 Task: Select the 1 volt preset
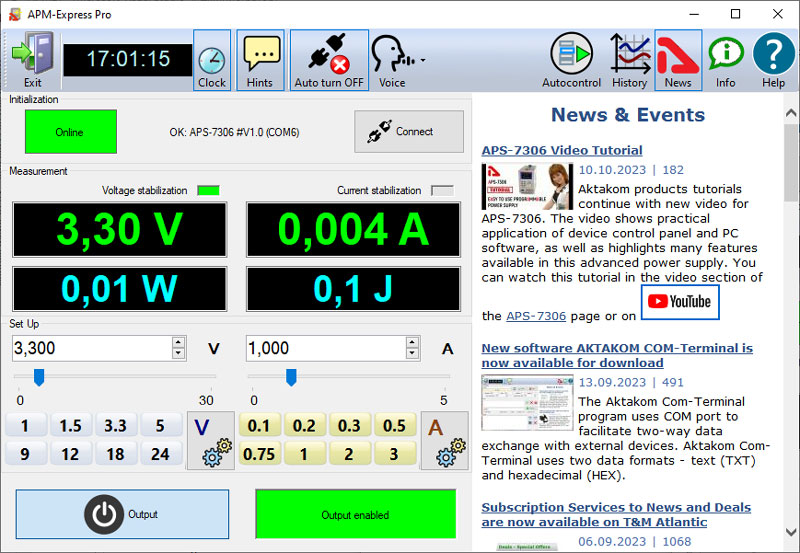(x=25, y=425)
